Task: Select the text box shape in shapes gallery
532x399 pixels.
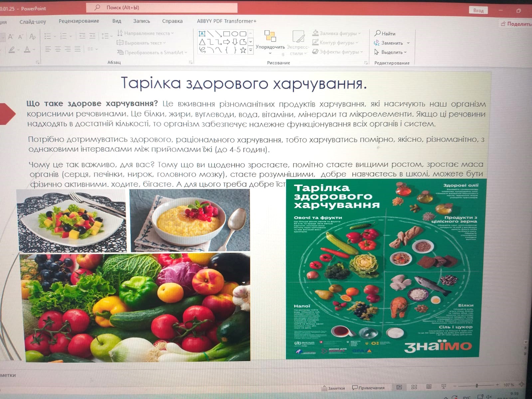Action: [202, 34]
